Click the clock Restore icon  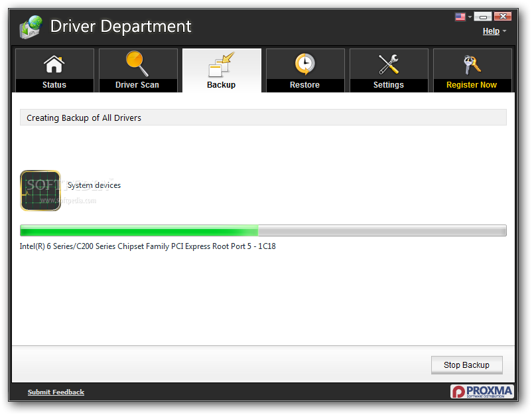click(x=304, y=64)
